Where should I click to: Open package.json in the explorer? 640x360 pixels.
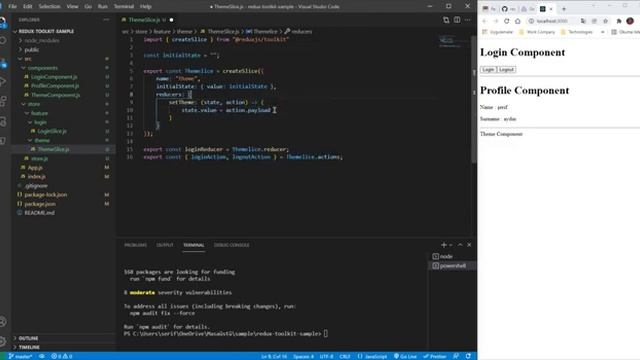point(40,204)
